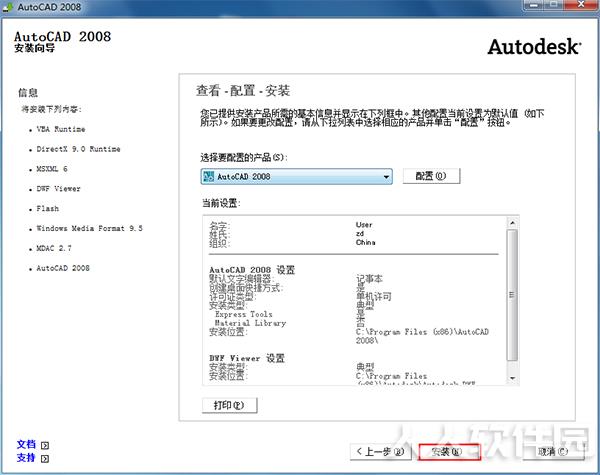Close the AutoCAD 2008 installer window
Screen dimensions: 600x475
[x=580, y=5]
